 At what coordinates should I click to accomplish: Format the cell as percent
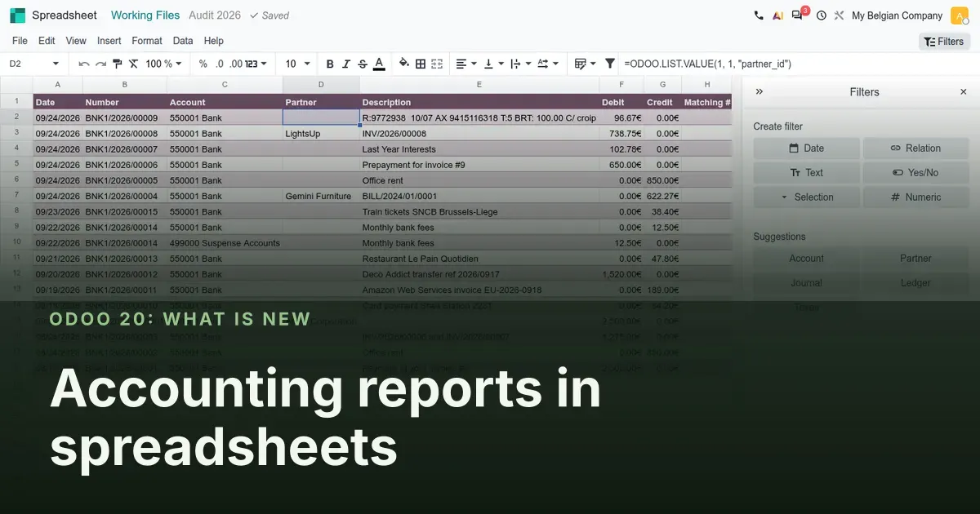tap(203, 64)
